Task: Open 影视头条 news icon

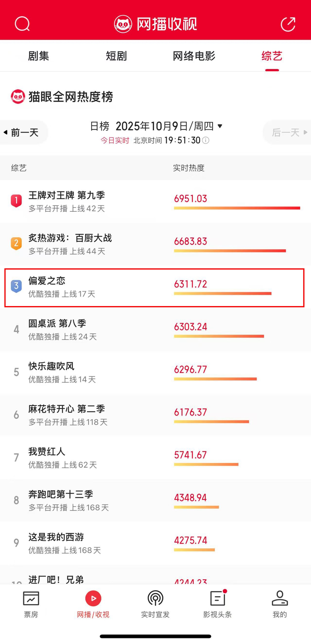Action: [217, 598]
